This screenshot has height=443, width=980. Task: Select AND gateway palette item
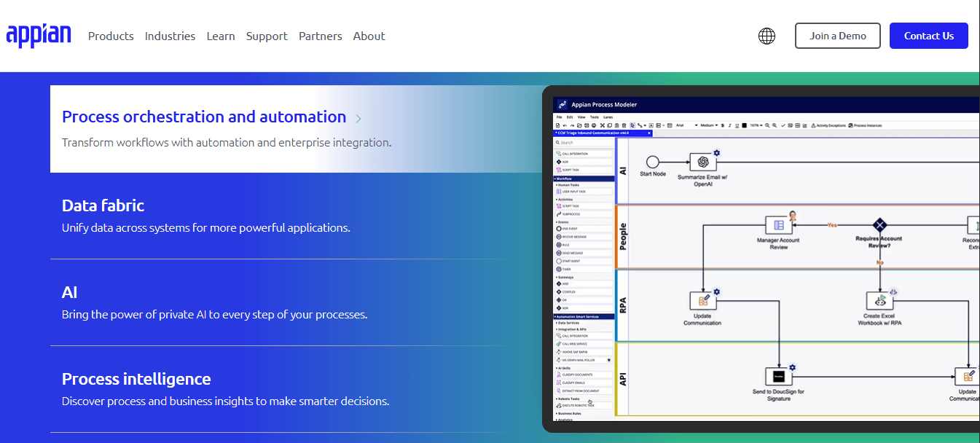584,284
